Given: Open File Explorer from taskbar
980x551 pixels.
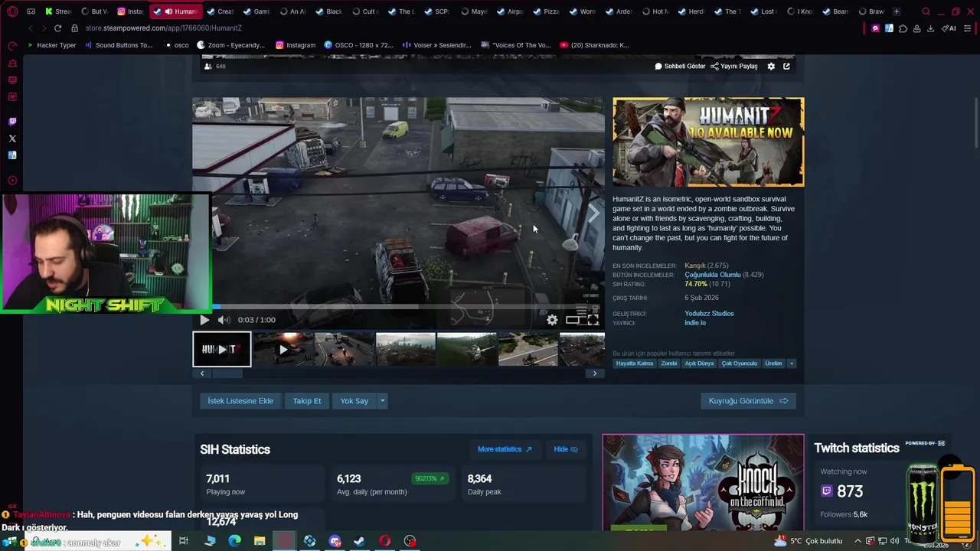Looking at the screenshot, I should [260, 541].
